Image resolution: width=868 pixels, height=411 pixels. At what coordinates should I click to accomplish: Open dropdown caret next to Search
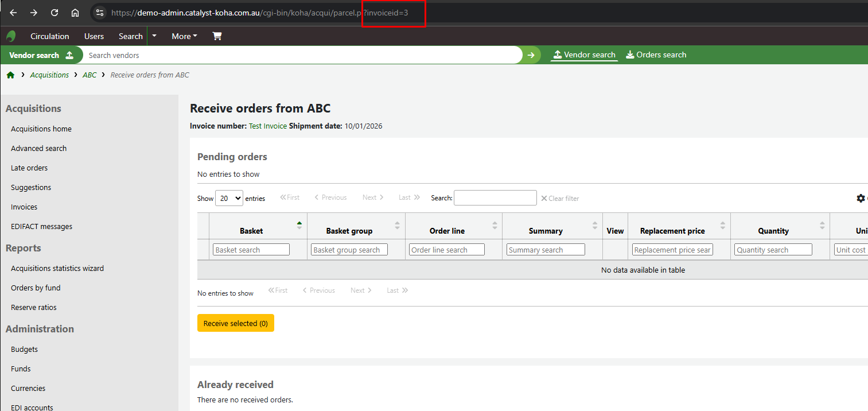(x=154, y=36)
